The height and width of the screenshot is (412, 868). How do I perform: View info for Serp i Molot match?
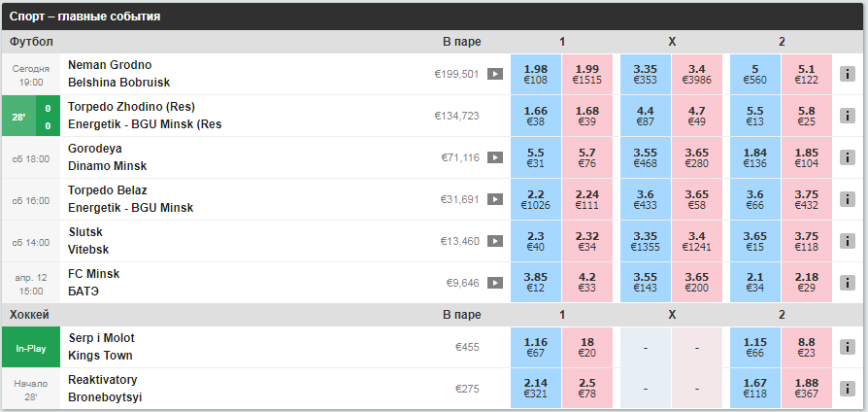click(x=848, y=347)
